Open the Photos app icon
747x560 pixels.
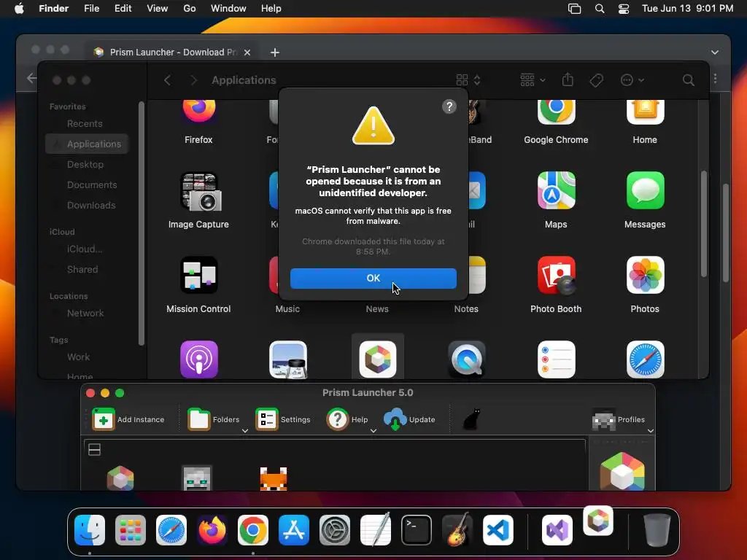point(645,275)
